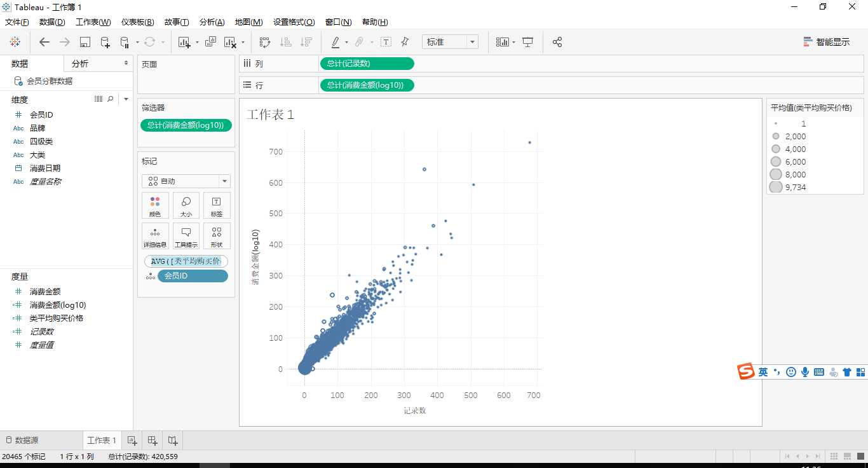Swap rows and columns icon
The height and width of the screenshot is (468, 868).
click(x=265, y=42)
